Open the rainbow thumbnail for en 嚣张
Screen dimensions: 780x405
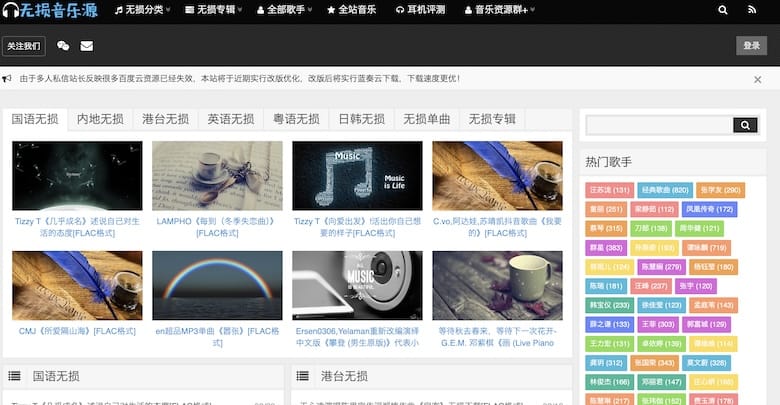pyautogui.click(x=217, y=286)
